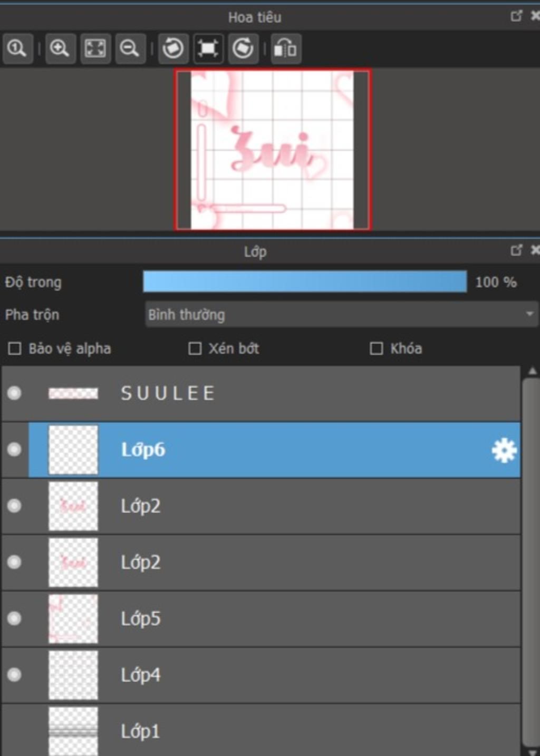This screenshot has width=540, height=756.
Task: Undock the Lớp layer panel
Action: [516, 250]
